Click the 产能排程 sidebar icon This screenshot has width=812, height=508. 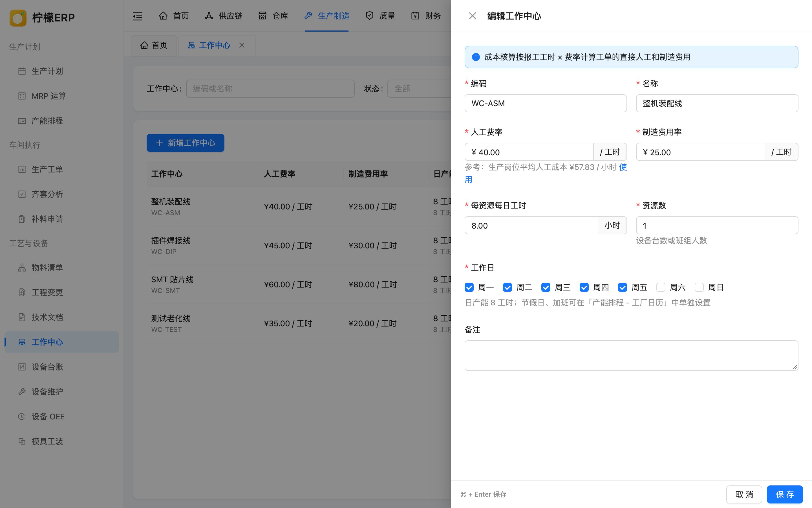coord(22,121)
